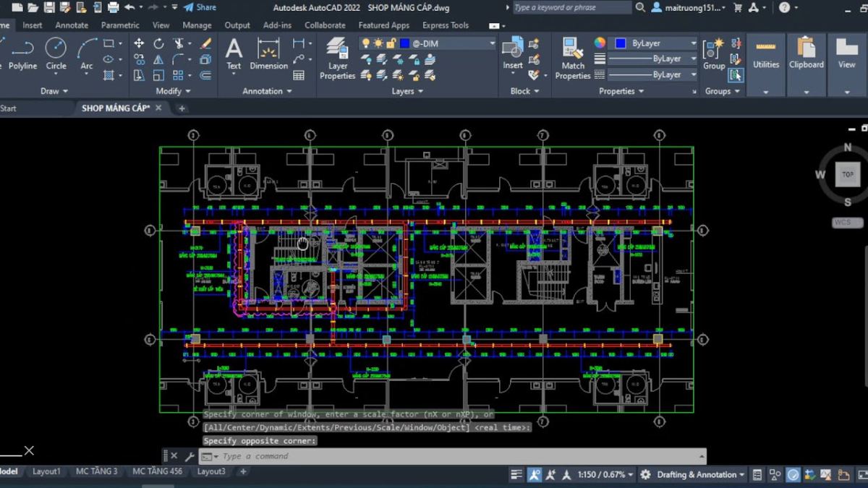
Task: Select the Rotate tool
Action: click(x=158, y=43)
